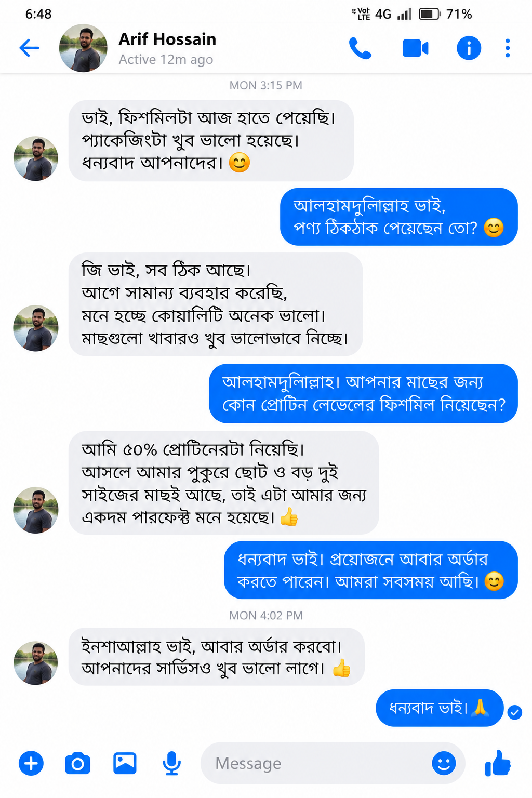The height and width of the screenshot is (798, 532).
Task: Tap the delivered checkmark next to last message
Action: point(514,712)
